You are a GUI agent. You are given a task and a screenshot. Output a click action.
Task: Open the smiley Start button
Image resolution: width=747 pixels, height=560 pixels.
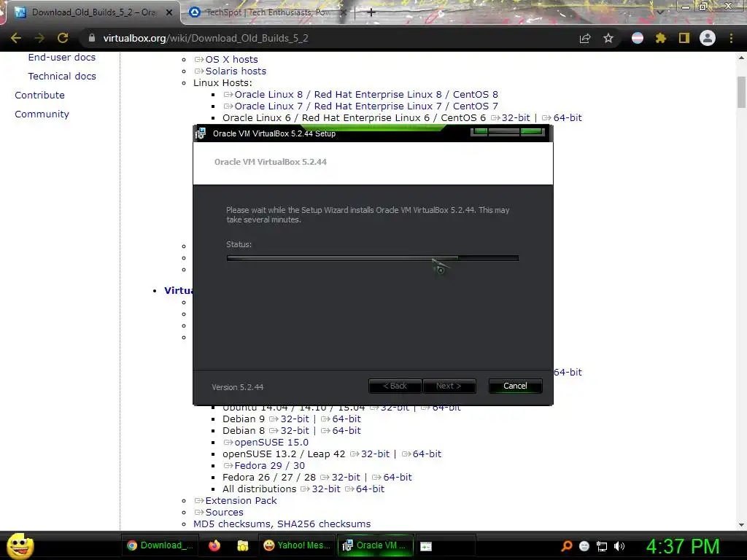20,545
